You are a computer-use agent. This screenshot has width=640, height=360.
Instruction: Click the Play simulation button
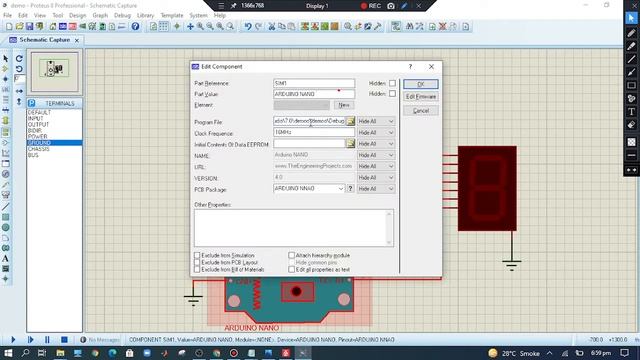click(x=13, y=340)
